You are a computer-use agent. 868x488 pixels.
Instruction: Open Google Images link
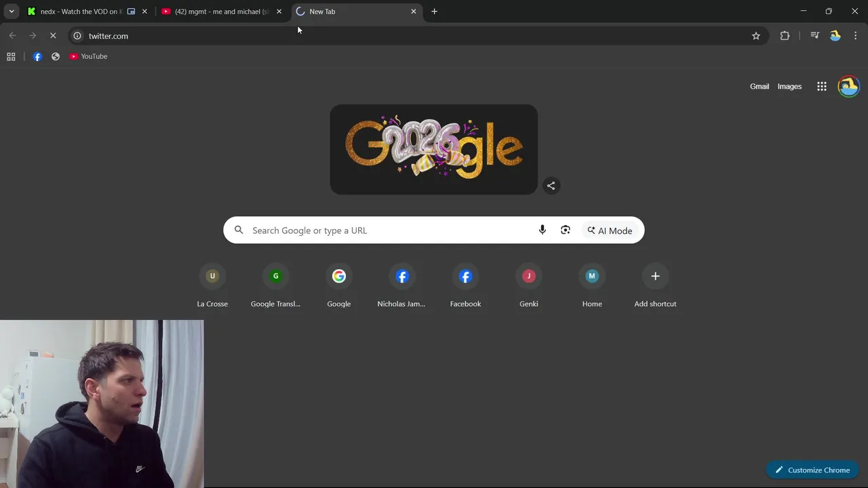pyautogui.click(x=789, y=87)
